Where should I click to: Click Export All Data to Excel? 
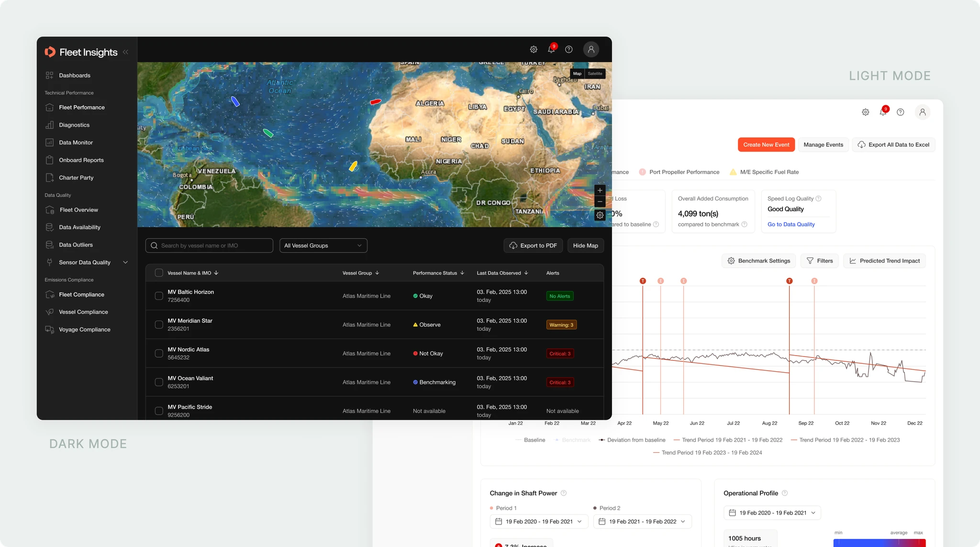point(893,145)
